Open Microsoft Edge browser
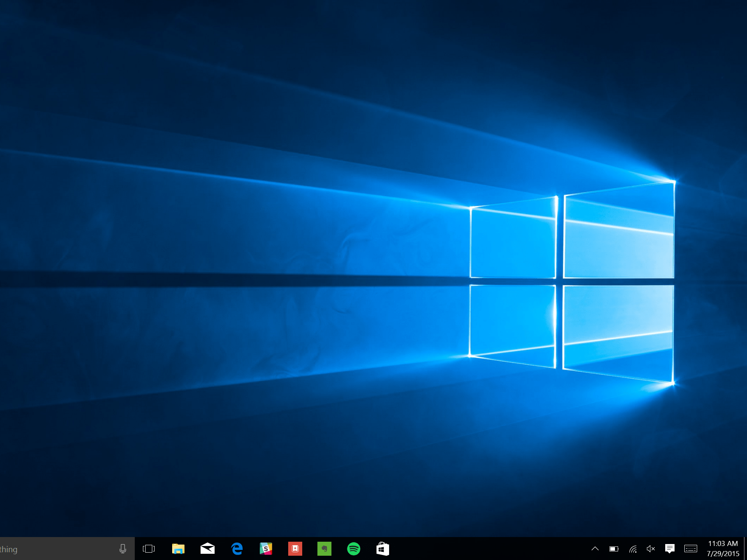 point(237,549)
